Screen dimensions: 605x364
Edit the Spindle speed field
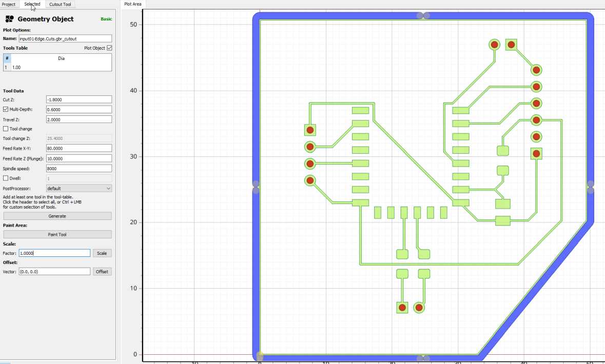pyautogui.click(x=79, y=169)
